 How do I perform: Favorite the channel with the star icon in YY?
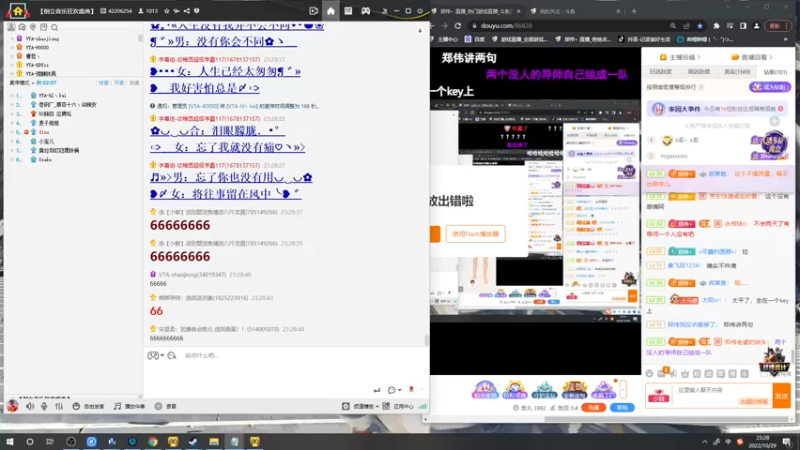[x=167, y=11]
